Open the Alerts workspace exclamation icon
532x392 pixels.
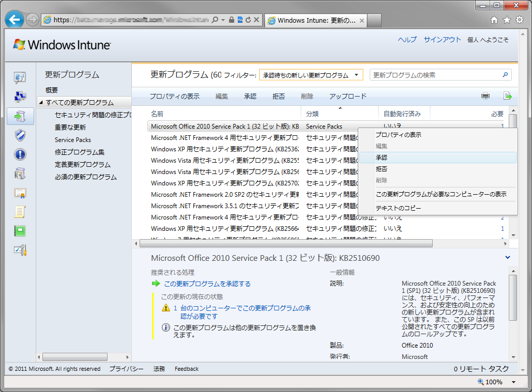click(20, 154)
